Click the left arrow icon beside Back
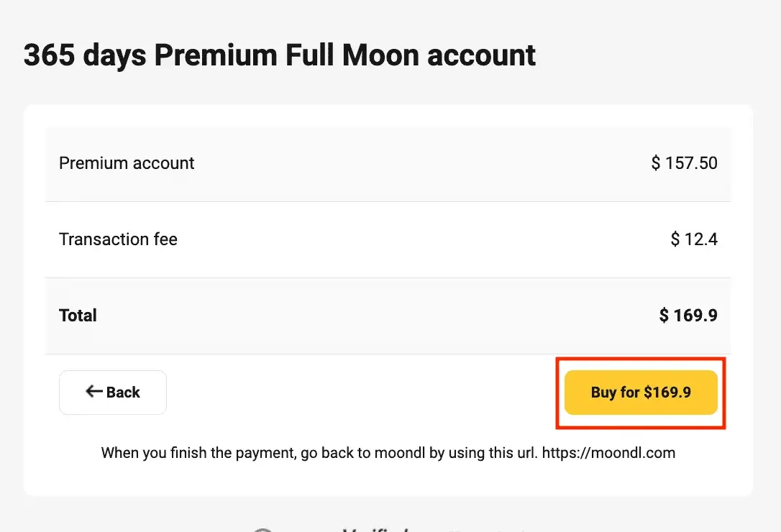This screenshot has width=781, height=532. pos(94,392)
